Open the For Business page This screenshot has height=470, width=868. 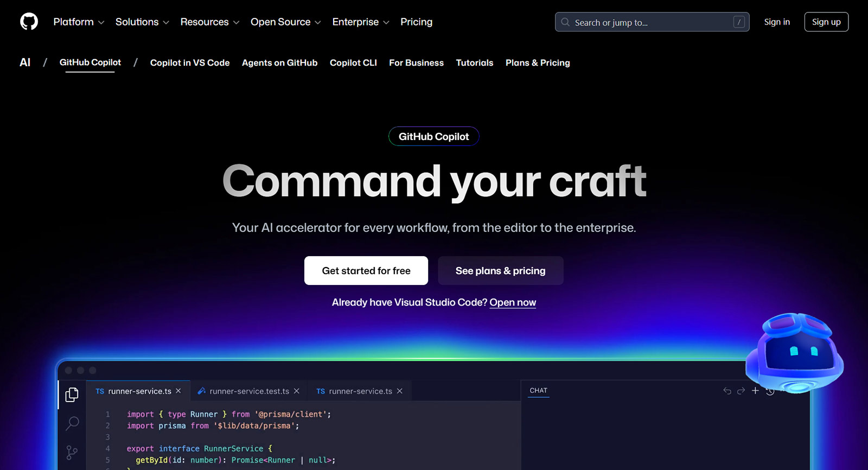pyautogui.click(x=416, y=63)
